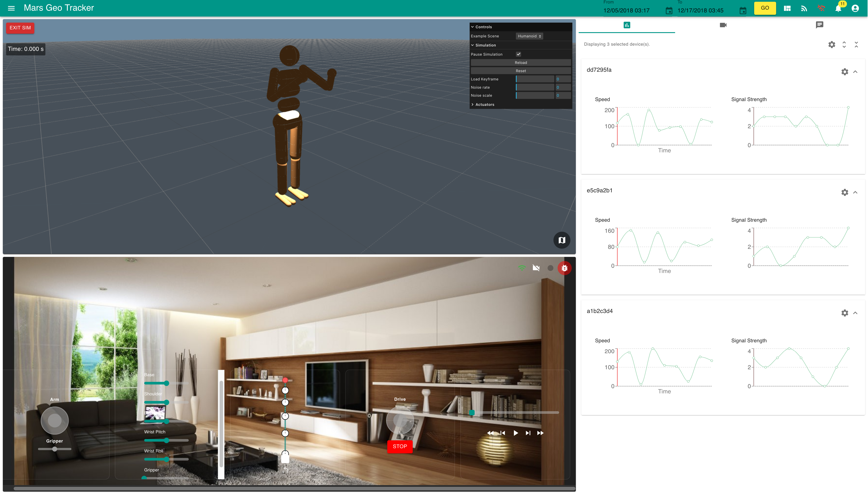
Task: Open the user account icon
Action: tap(855, 8)
